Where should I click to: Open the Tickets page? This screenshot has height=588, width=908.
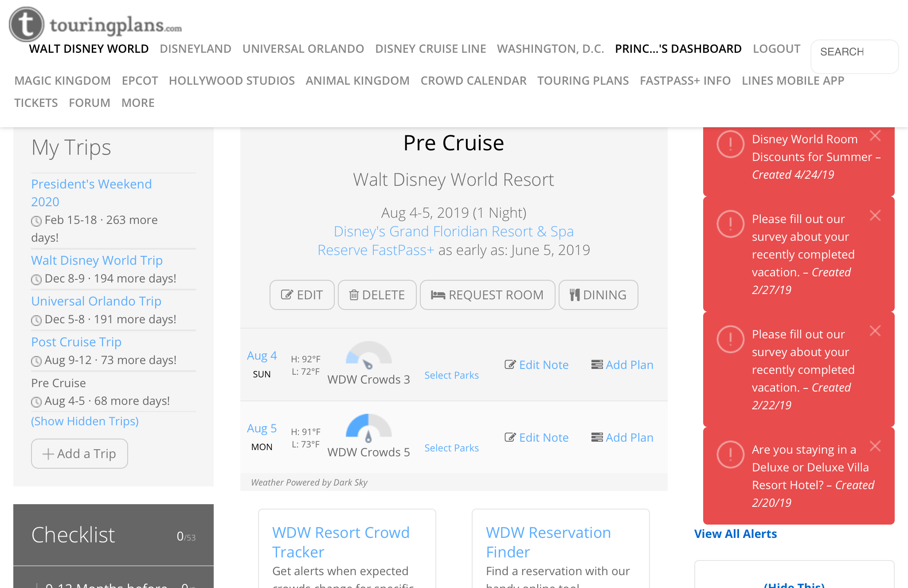(36, 103)
